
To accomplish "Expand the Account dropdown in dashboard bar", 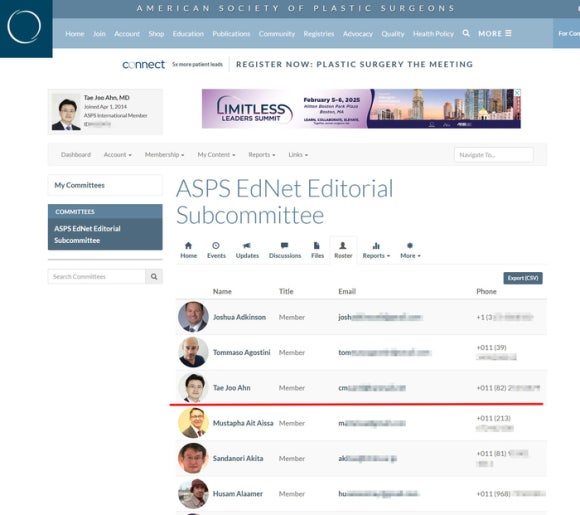I will (x=118, y=155).
